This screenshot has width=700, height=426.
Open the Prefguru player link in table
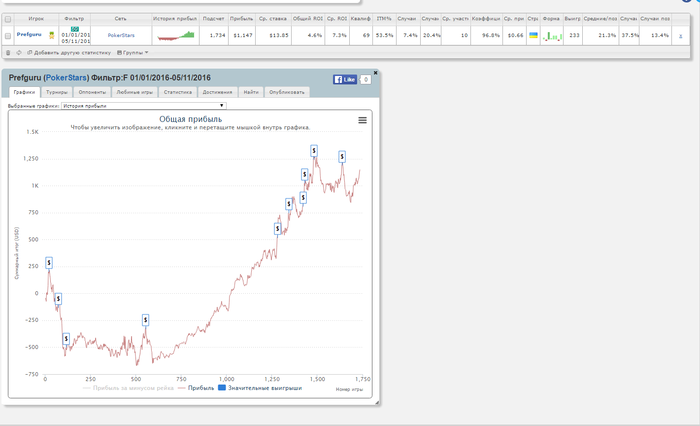(x=29, y=34)
